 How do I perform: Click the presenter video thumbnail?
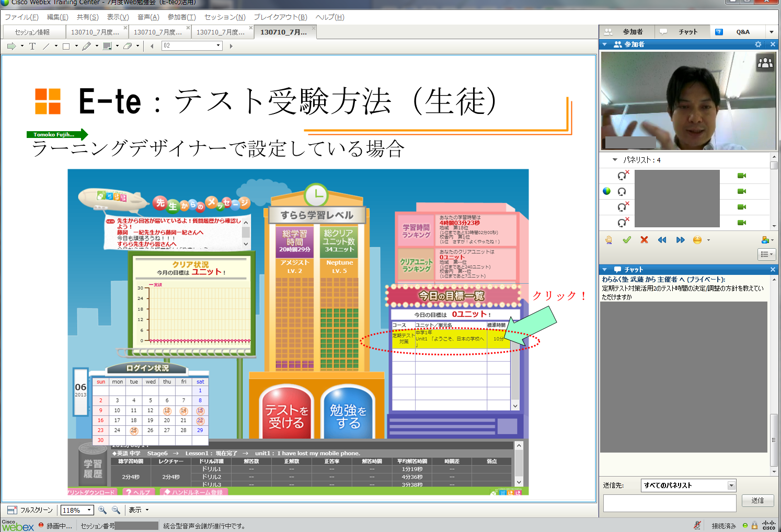tap(688, 101)
